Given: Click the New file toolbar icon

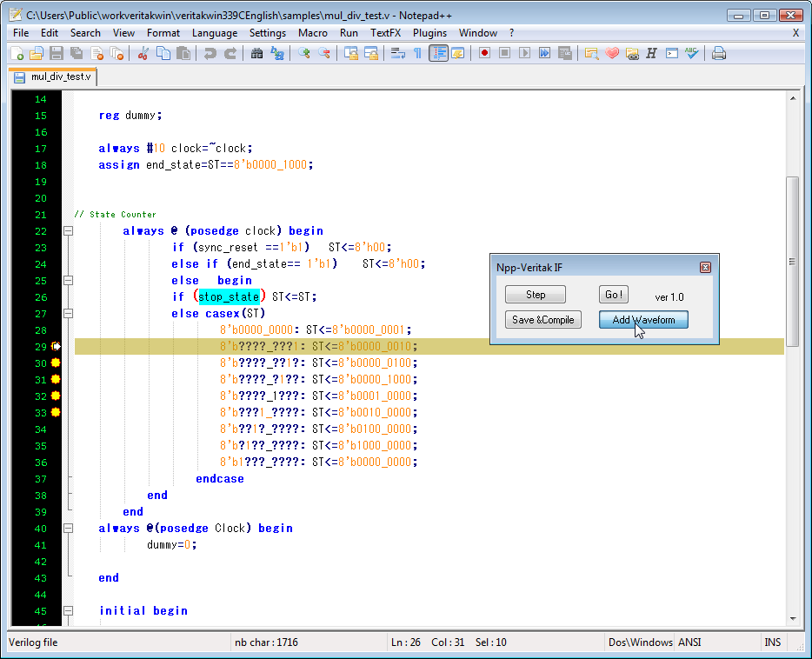Looking at the screenshot, I should click(17, 53).
